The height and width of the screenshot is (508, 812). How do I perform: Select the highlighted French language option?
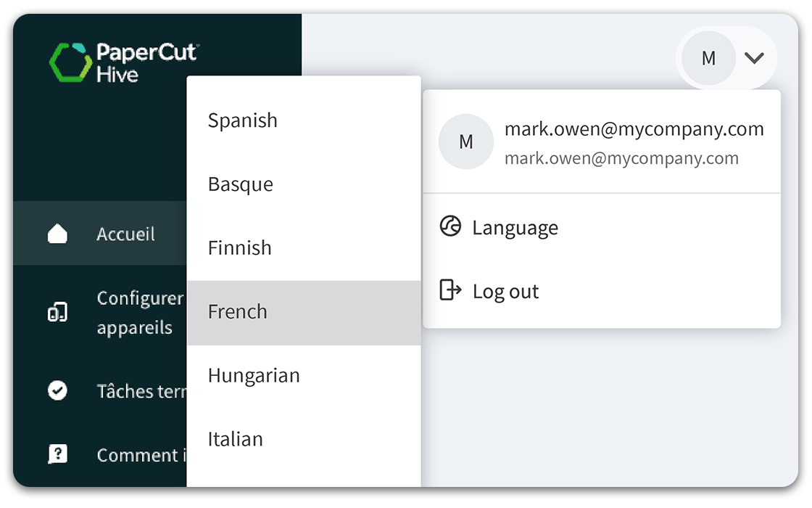238,312
